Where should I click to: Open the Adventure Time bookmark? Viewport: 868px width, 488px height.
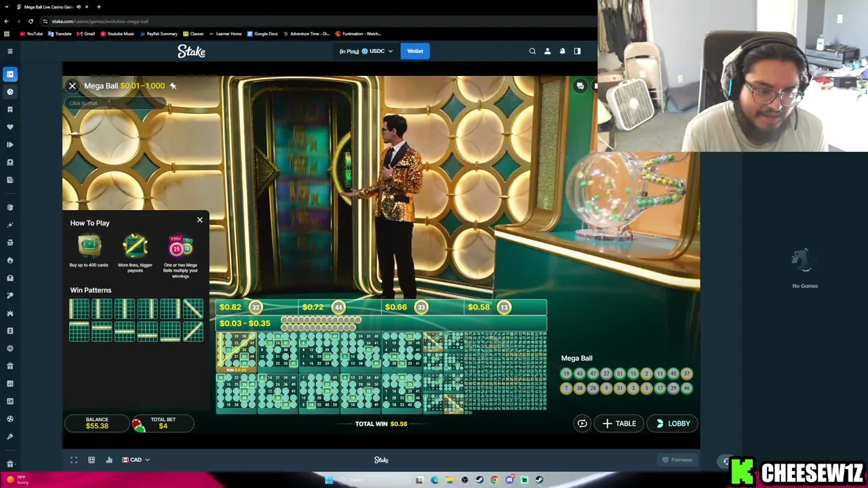coord(307,33)
